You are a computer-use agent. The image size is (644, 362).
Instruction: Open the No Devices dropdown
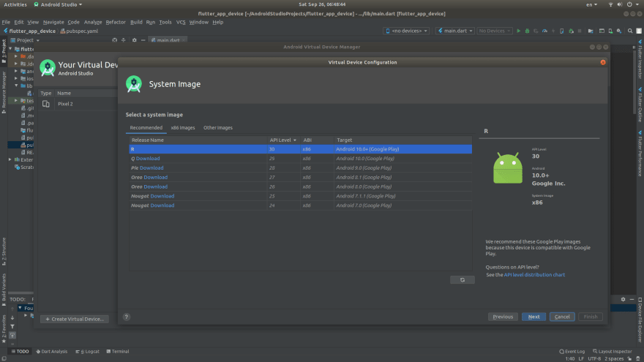(x=495, y=31)
